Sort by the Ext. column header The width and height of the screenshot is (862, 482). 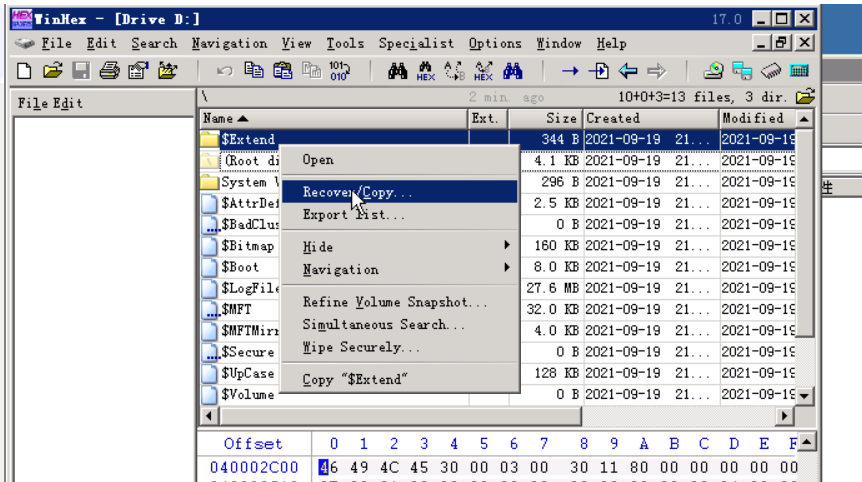[x=488, y=118]
